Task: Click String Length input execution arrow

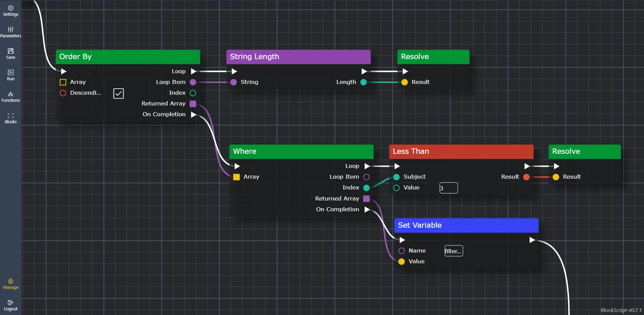Action: coord(234,71)
